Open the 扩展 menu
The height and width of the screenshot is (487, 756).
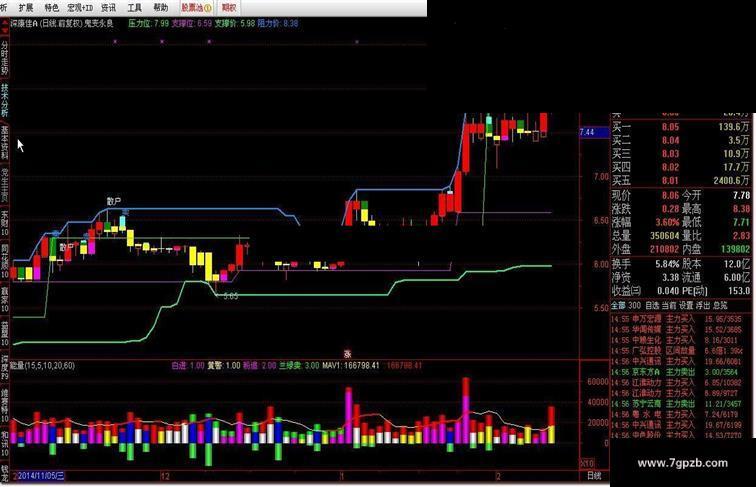pos(26,8)
